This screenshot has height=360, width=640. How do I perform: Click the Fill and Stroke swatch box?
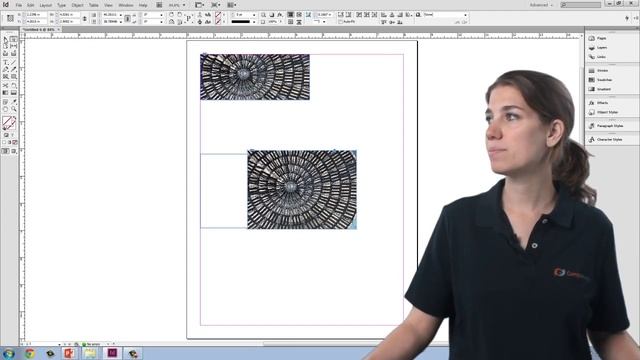click(9, 123)
